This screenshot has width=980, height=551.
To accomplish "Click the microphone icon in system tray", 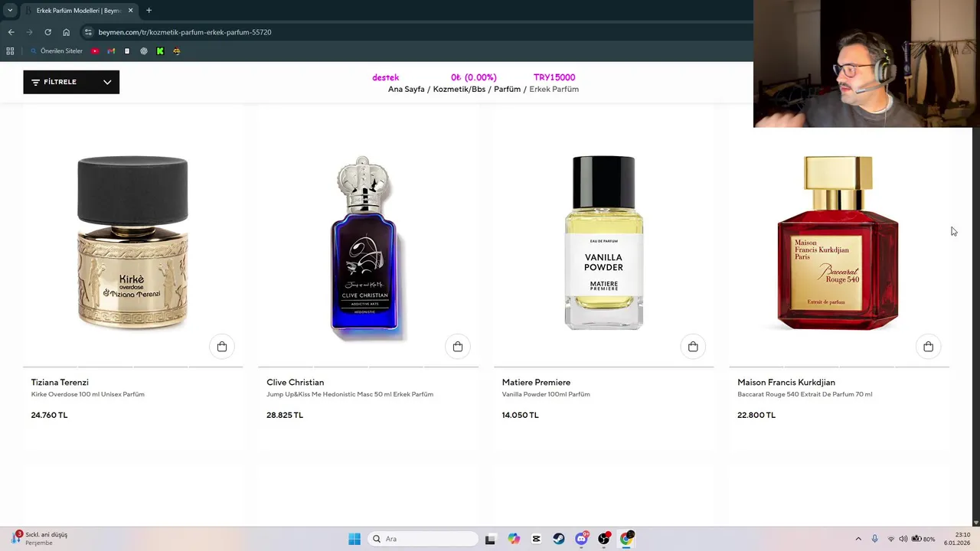I will click(874, 539).
